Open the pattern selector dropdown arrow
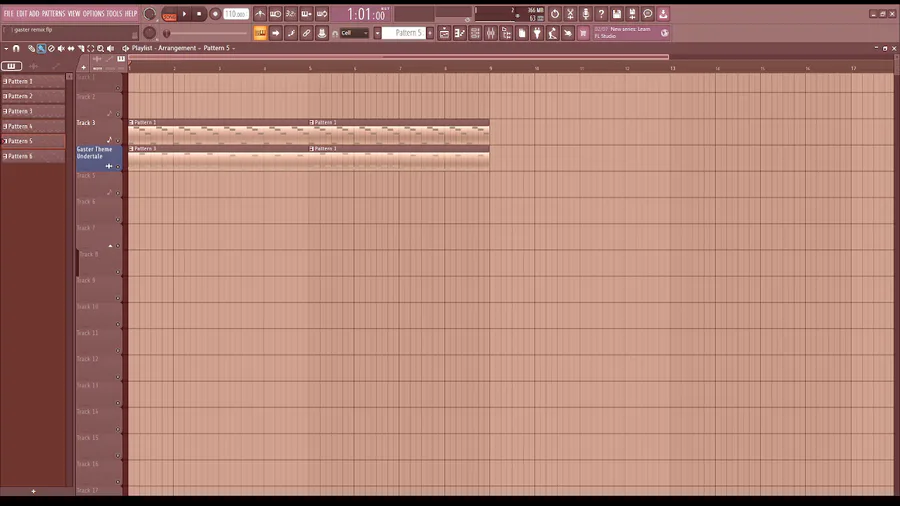Screen dimensions: 900x506 tap(377, 33)
